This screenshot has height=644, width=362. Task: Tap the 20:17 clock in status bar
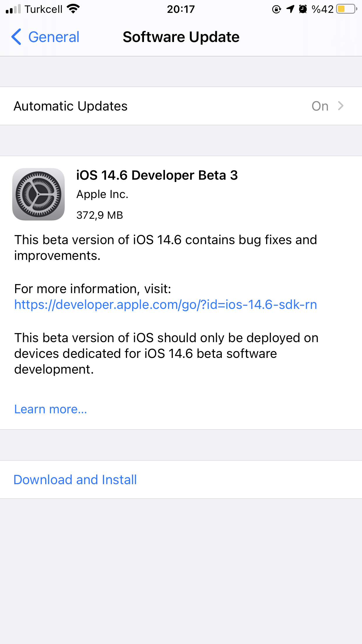(x=181, y=9)
